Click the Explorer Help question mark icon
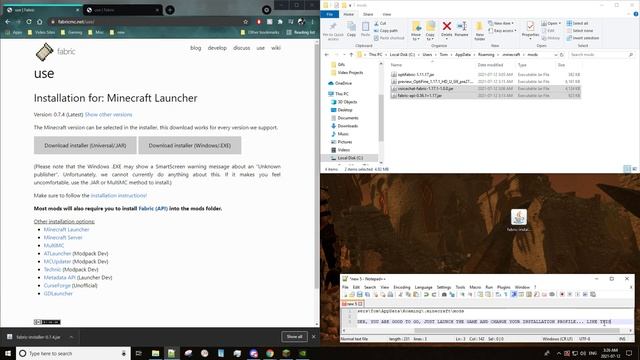Viewport: 640px width, 360px height. coord(636,14)
